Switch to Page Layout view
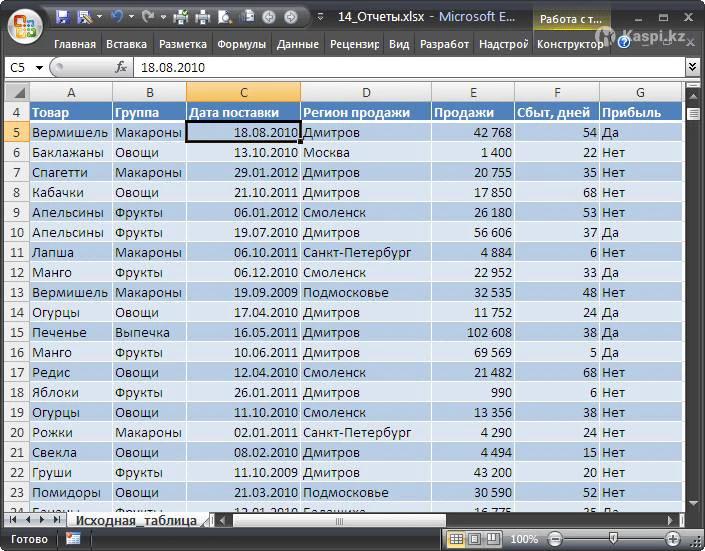 point(475,539)
